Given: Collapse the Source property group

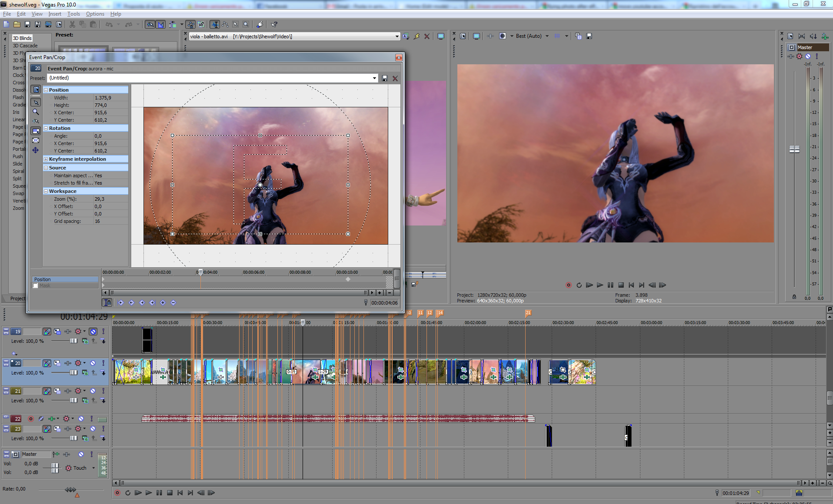Looking at the screenshot, I should click(x=46, y=168).
